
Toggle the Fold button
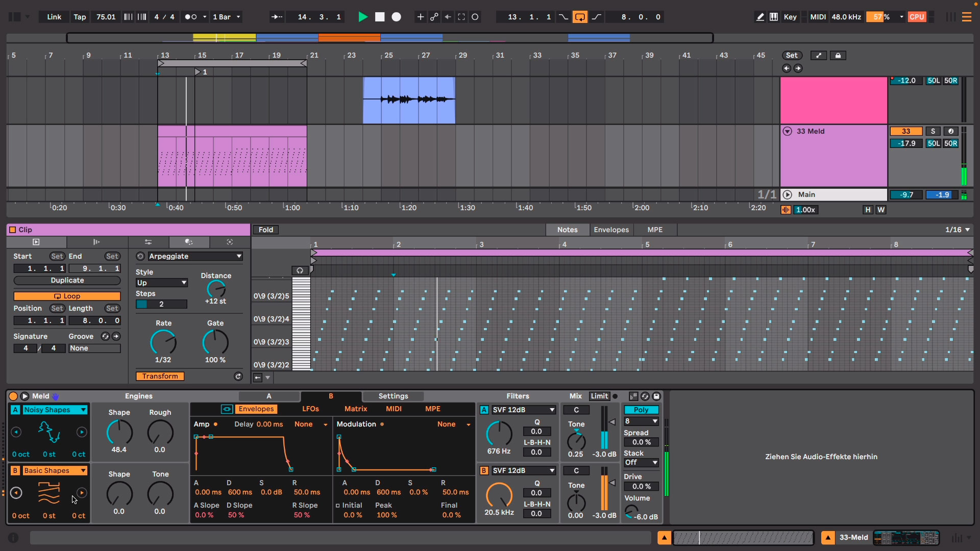tap(265, 230)
